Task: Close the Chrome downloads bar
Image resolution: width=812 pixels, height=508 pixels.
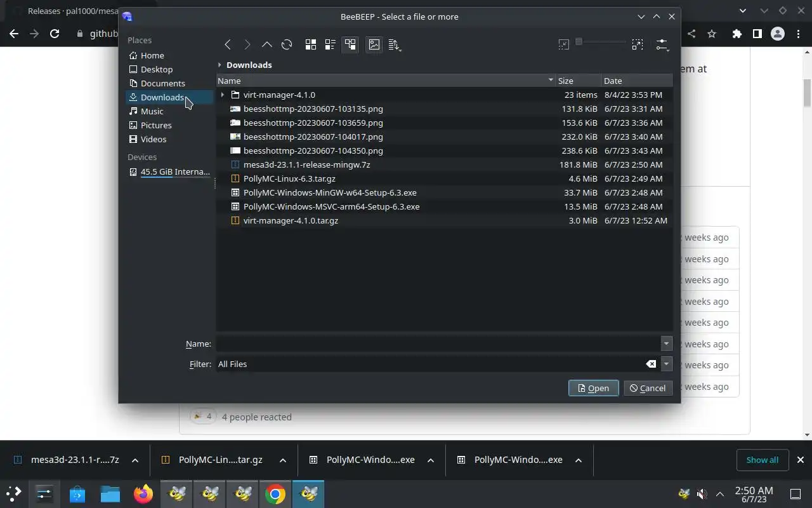Action: pyautogui.click(x=800, y=460)
